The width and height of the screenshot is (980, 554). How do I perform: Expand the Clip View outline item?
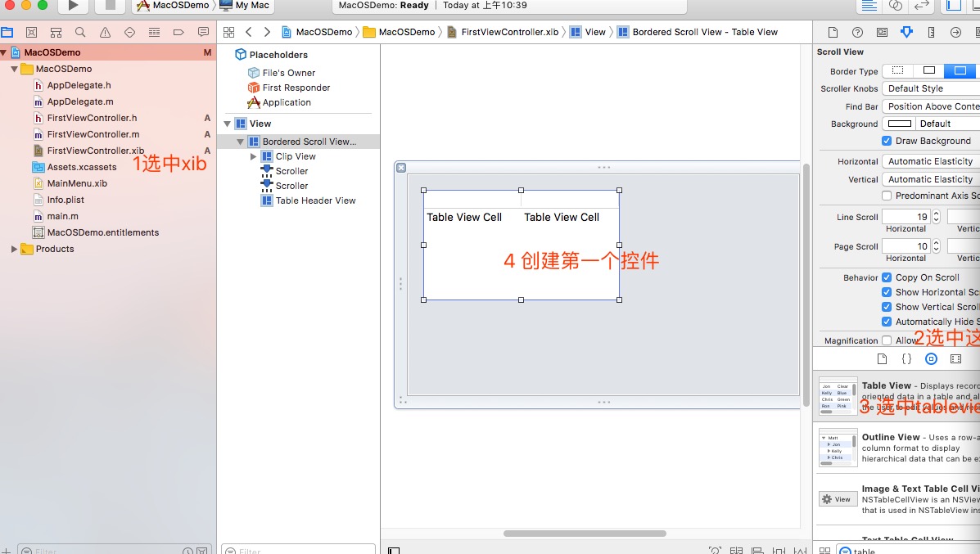tap(253, 156)
